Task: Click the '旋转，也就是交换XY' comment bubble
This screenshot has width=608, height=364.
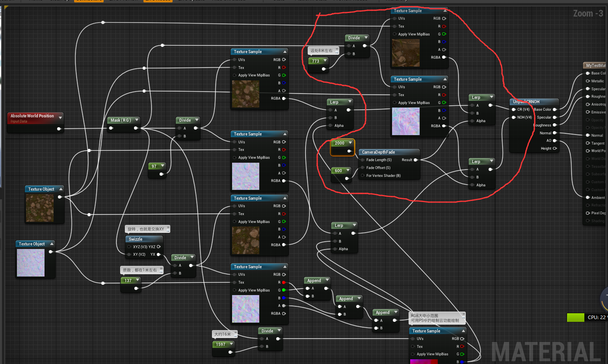Action: coord(148,229)
